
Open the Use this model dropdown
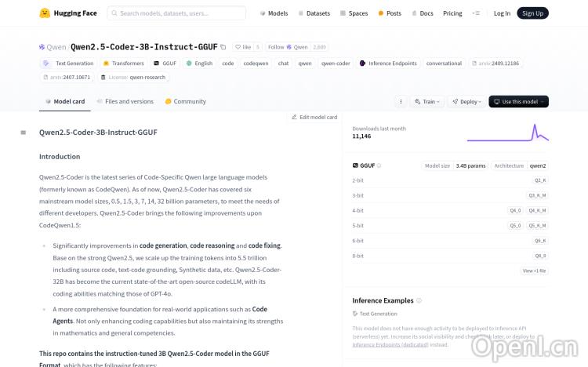click(x=518, y=101)
